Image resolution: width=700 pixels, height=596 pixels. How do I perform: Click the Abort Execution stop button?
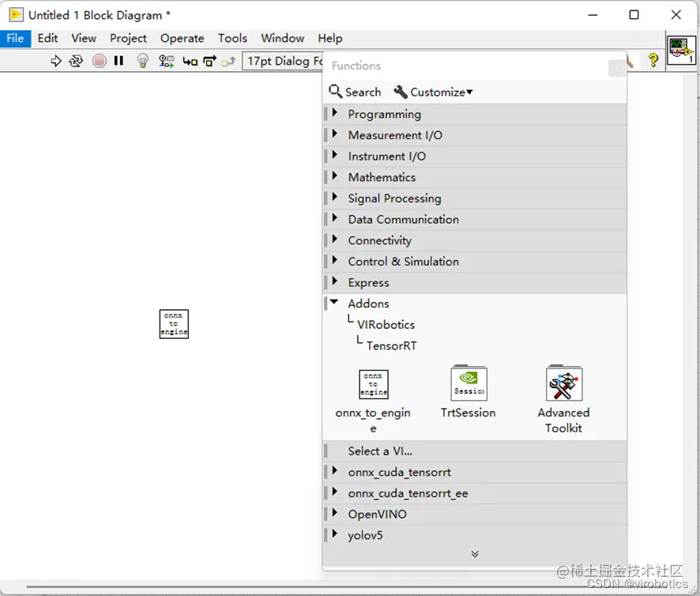coord(99,61)
